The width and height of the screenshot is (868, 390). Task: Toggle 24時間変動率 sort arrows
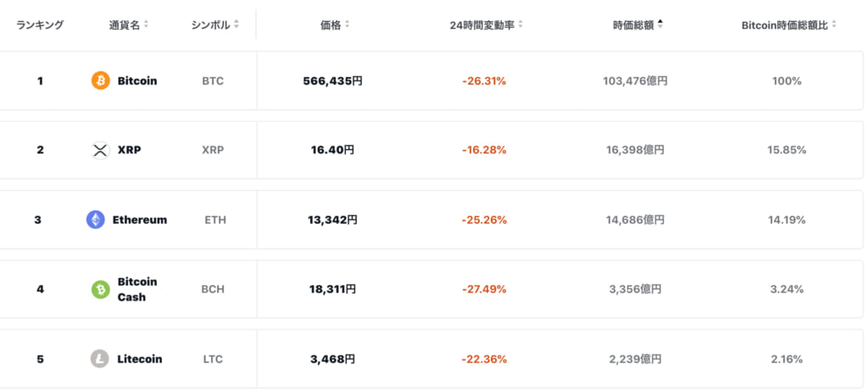[x=521, y=25]
